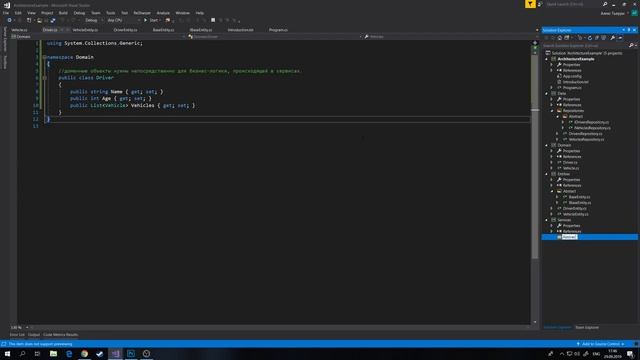Collapse the Services project node

[x=547, y=220]
